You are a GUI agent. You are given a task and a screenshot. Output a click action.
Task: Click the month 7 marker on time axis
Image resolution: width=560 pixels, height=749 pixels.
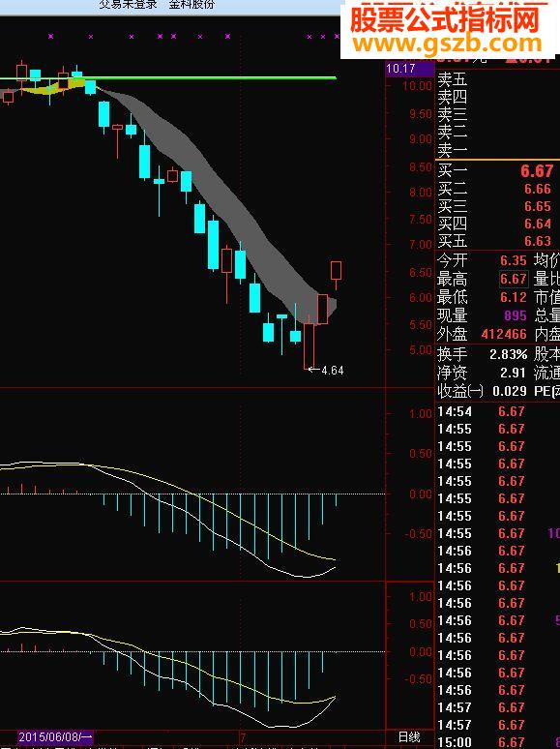click(243, 737)
